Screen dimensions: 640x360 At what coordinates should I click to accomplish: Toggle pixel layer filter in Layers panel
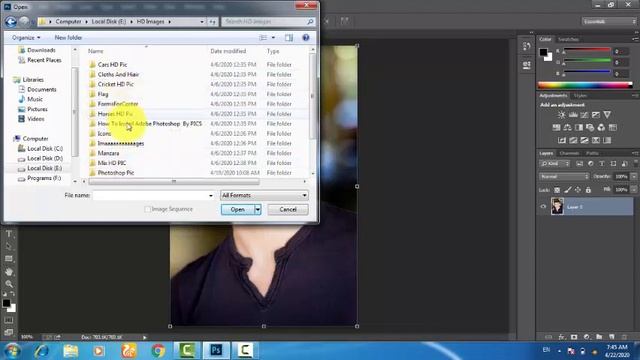[x=579, y=164]
